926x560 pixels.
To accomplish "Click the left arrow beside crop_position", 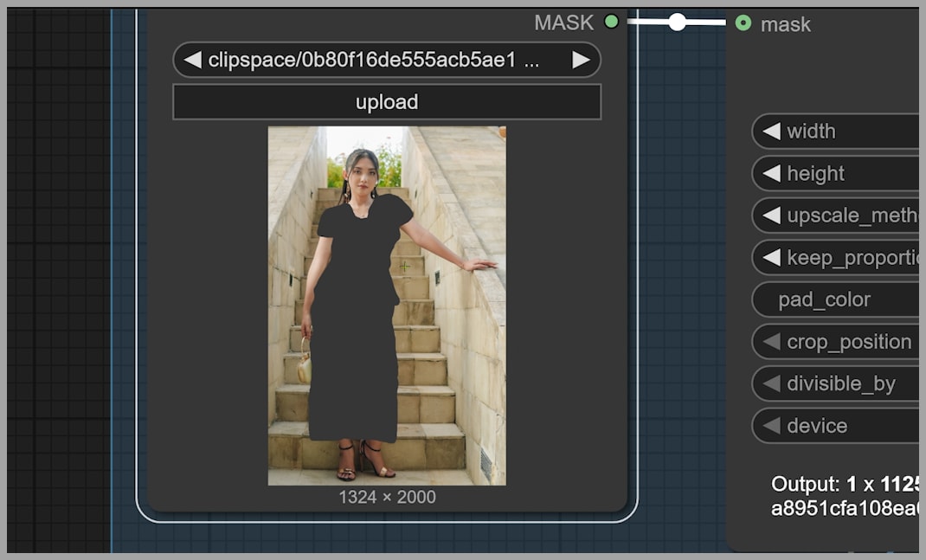I will [770, 342].
